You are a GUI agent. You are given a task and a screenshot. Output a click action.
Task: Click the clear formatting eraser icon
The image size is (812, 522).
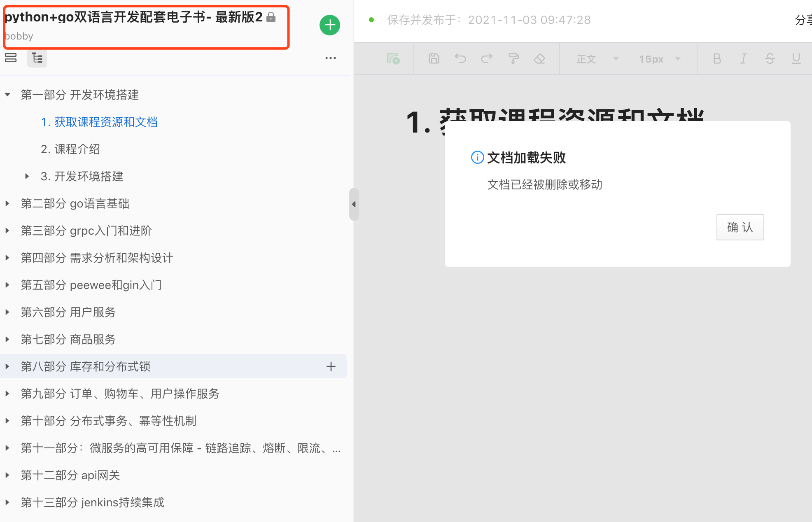click(539, 58)
